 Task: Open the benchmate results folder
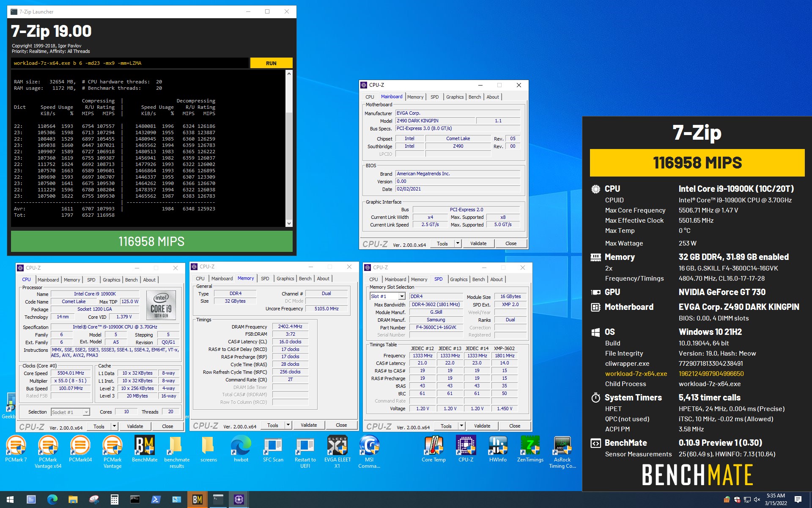pos(177,452)
